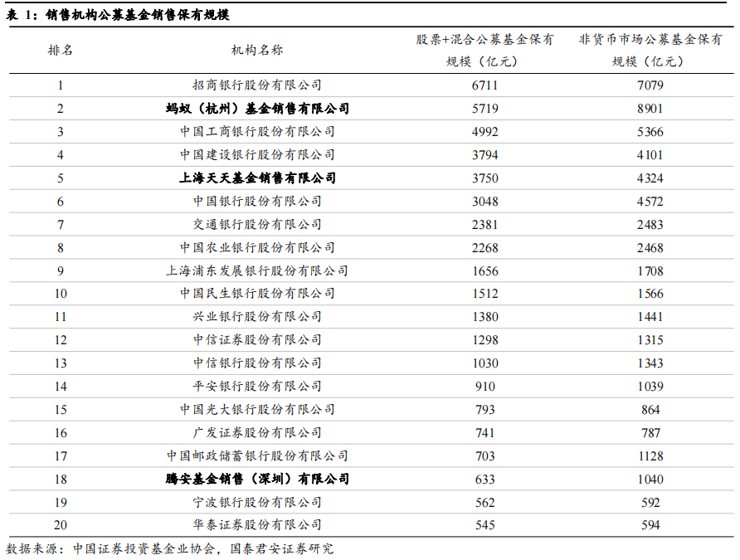Select the 排名 column header
The image size is (740, 560).
61,50
